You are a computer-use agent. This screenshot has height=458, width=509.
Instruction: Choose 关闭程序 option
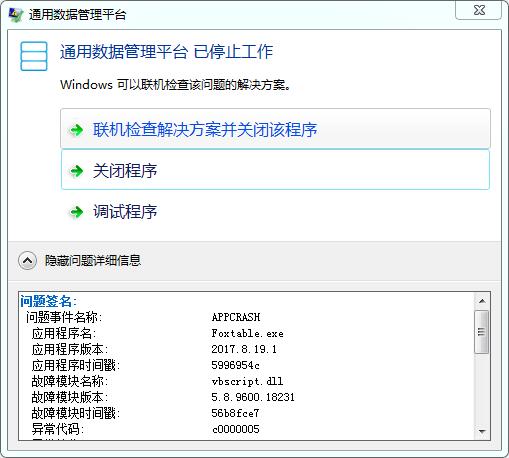point(275,170)
